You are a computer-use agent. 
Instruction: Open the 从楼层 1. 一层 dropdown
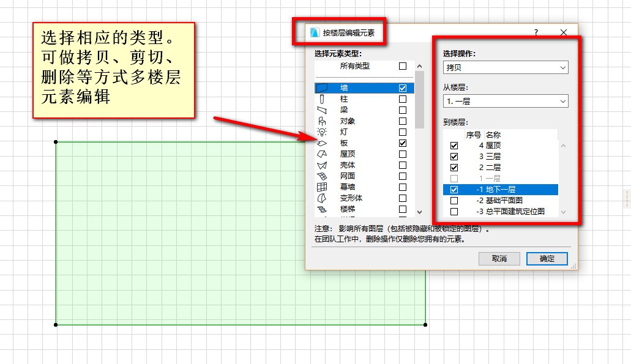coord(506,102)
